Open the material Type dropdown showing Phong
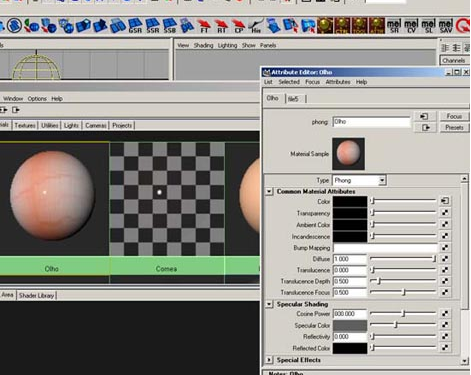The height and width of the screenshot is (375, 471). tap(359, 180)
